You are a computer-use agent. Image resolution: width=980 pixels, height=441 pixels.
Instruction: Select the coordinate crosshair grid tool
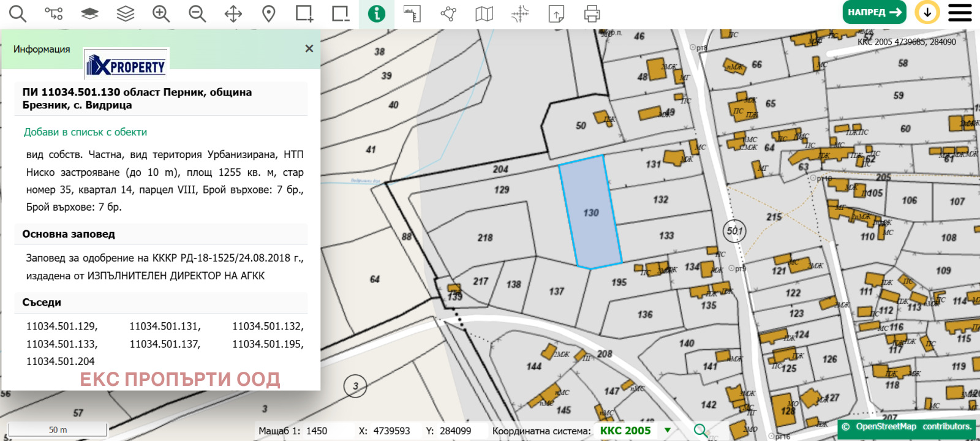click(x=520, y=13)
